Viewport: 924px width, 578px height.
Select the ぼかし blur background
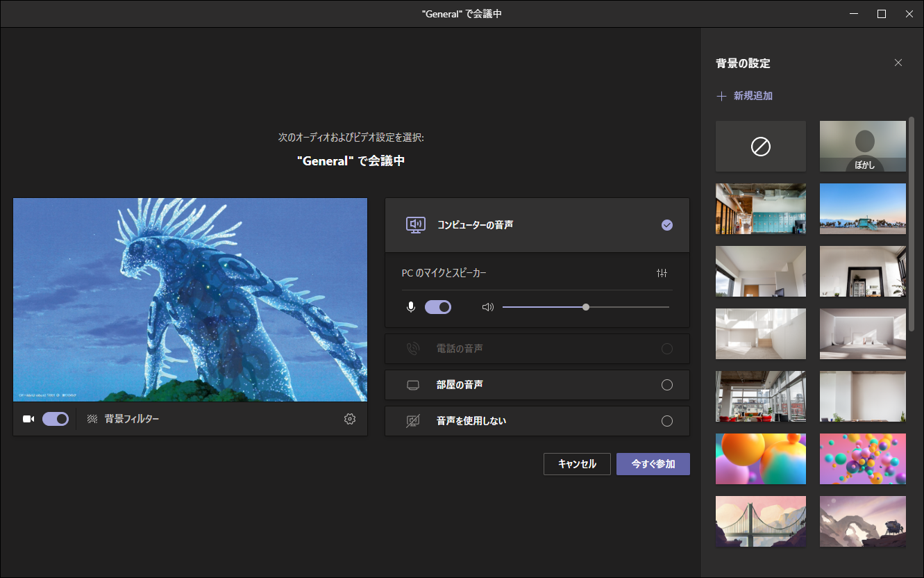pos(863,147)
